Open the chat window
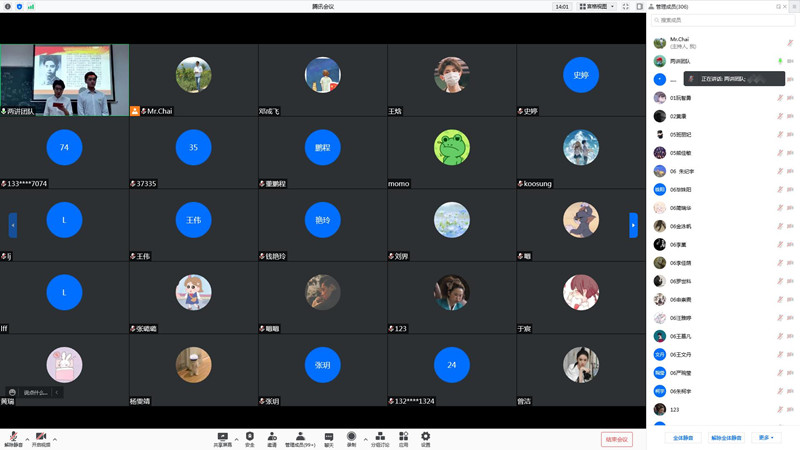The image size is (800, 450). click(x=329, y=439)
